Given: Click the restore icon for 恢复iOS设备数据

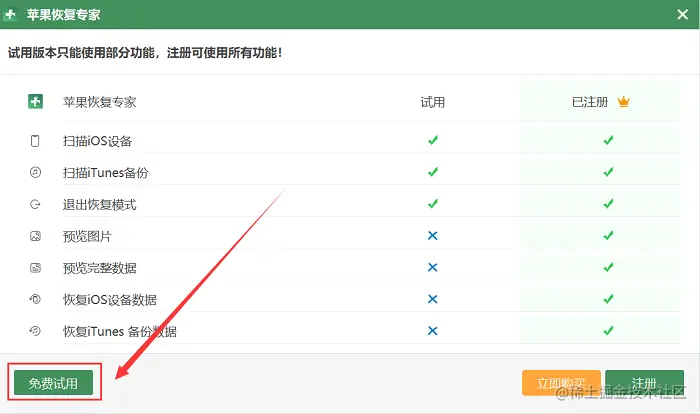Looking at the screenshot, I should 35,299.
